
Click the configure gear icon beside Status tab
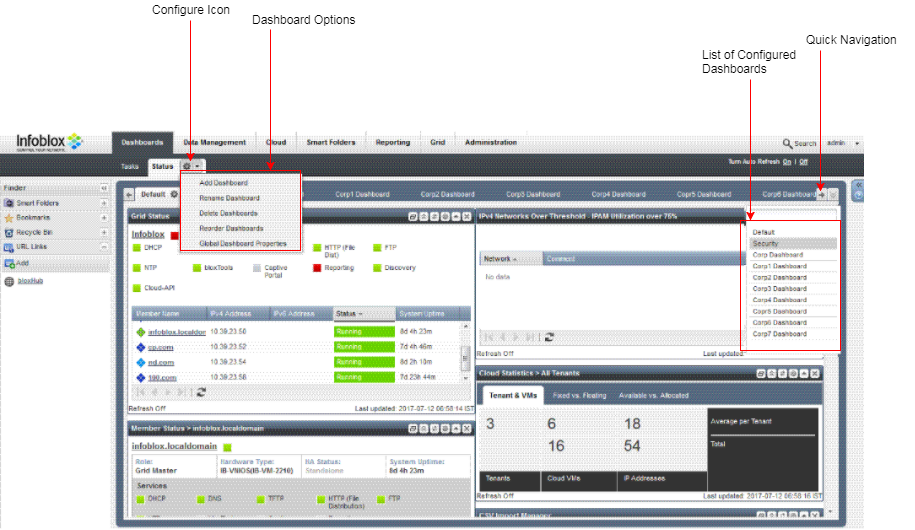[x=187, y=166]
